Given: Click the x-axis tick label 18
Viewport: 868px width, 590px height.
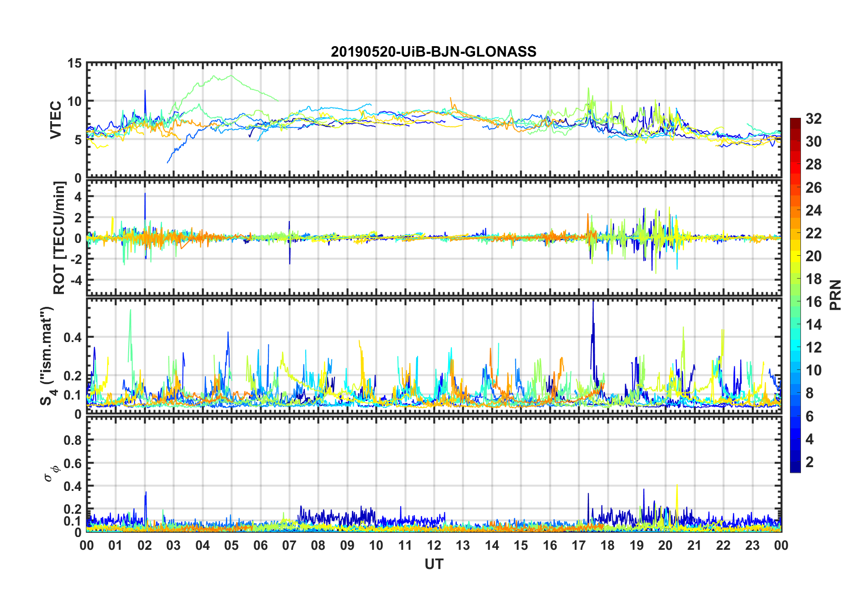Looking at the screenshot, I should pos(608,545).
